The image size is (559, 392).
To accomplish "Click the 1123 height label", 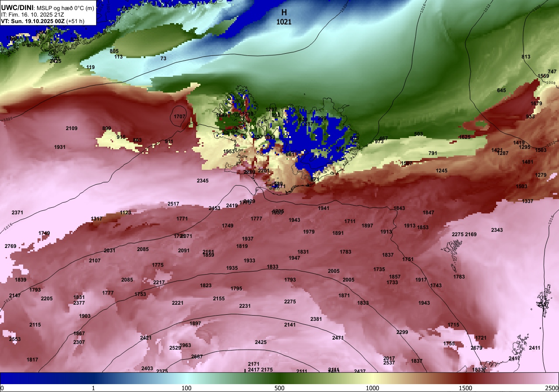I will (125, 213).
